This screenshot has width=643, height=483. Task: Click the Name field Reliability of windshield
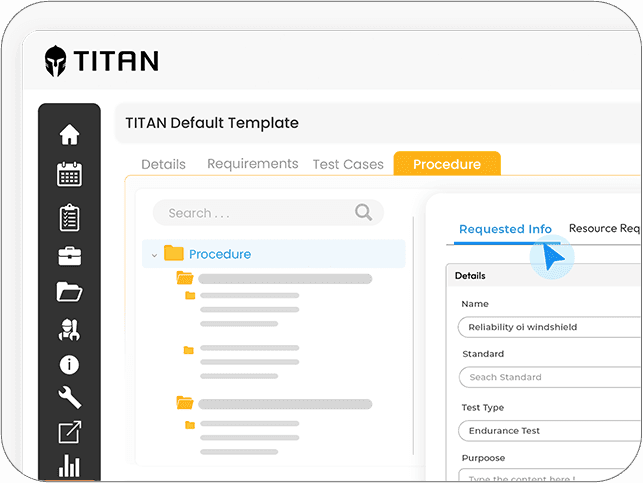[x=550, y=327]
